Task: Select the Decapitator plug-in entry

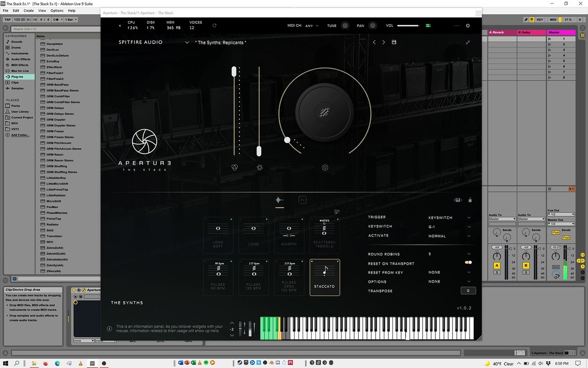Action: 55,44
